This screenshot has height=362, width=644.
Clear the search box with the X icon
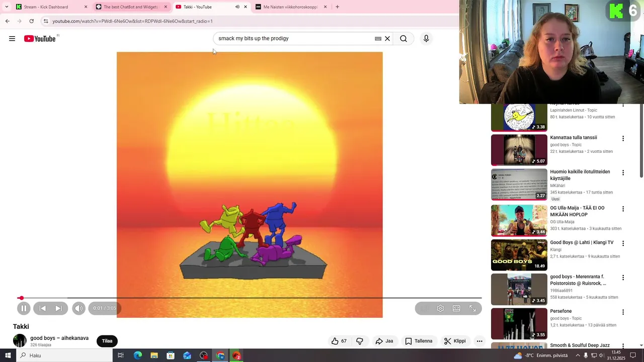click(387, 39)
